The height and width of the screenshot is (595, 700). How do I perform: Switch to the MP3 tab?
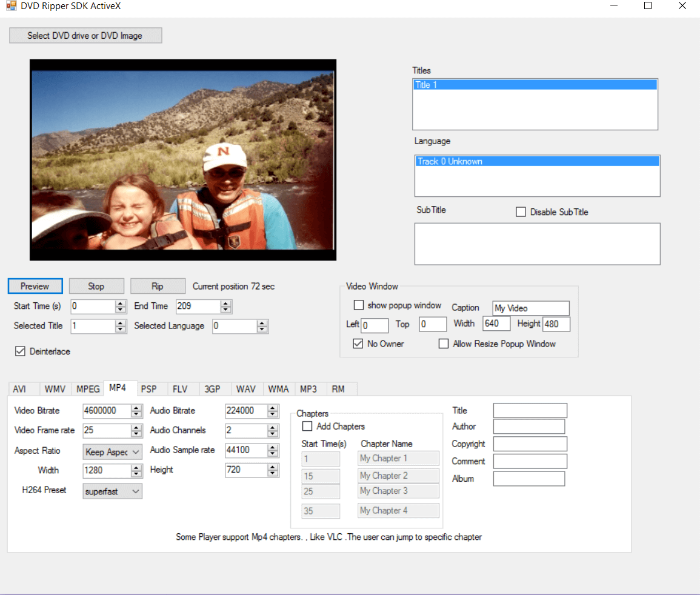pos(309,389)
